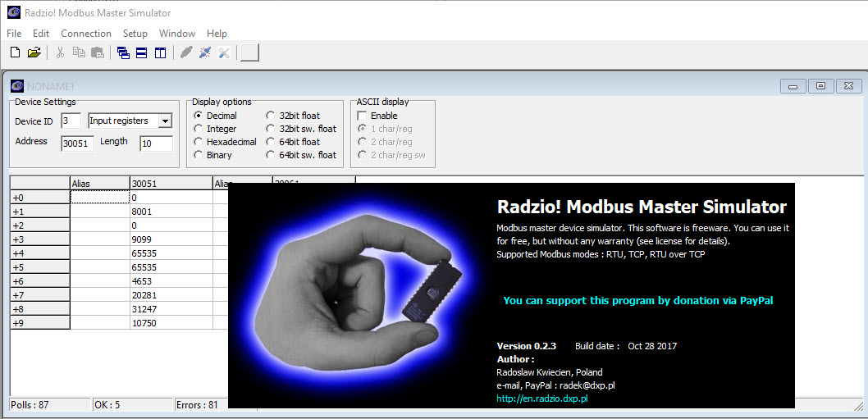This screenshot has height=419, width=868.
Task: Click the application icon in title bar
Action: (14, 13)
